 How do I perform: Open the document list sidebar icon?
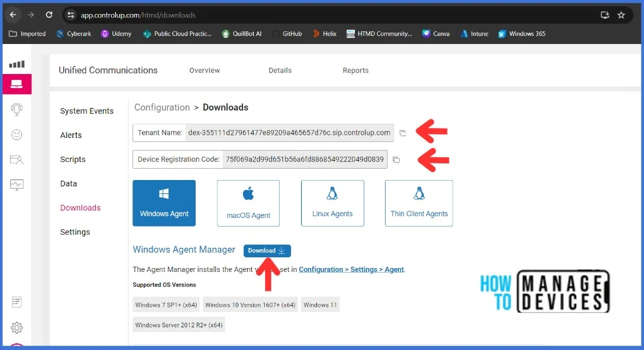[17, 302]
